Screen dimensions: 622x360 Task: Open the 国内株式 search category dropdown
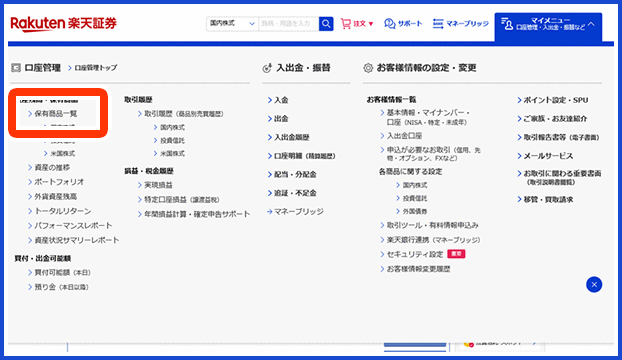[x=232, y=24]
